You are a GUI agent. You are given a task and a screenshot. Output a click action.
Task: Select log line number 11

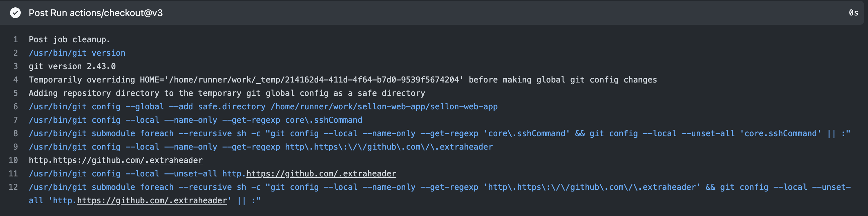(x=13, y=174)
